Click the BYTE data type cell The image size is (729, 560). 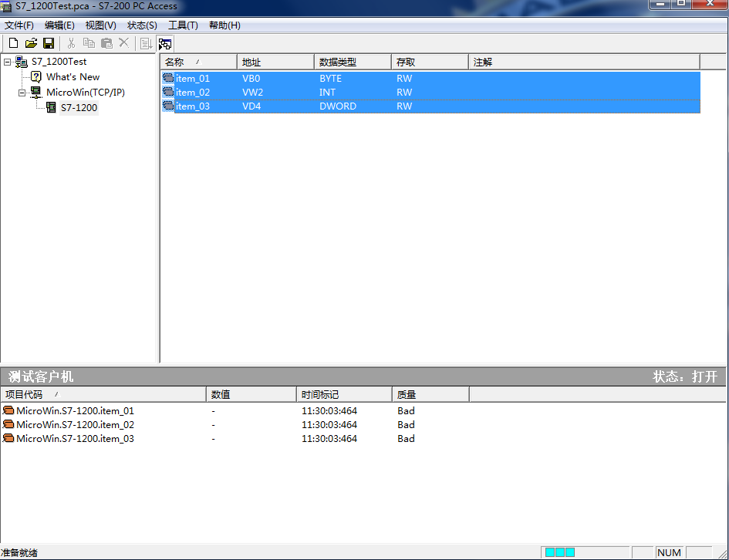331,78
